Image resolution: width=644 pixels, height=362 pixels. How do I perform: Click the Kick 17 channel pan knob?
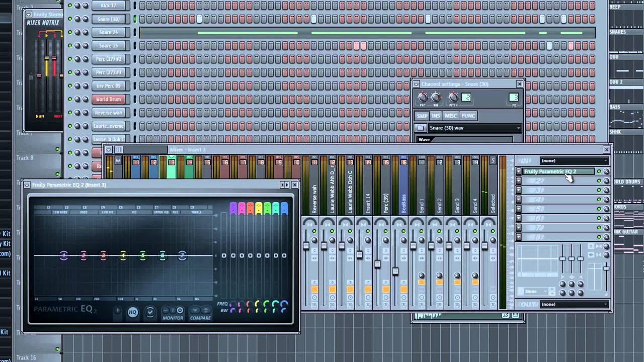pyautogui.click(x=77, y=6)
